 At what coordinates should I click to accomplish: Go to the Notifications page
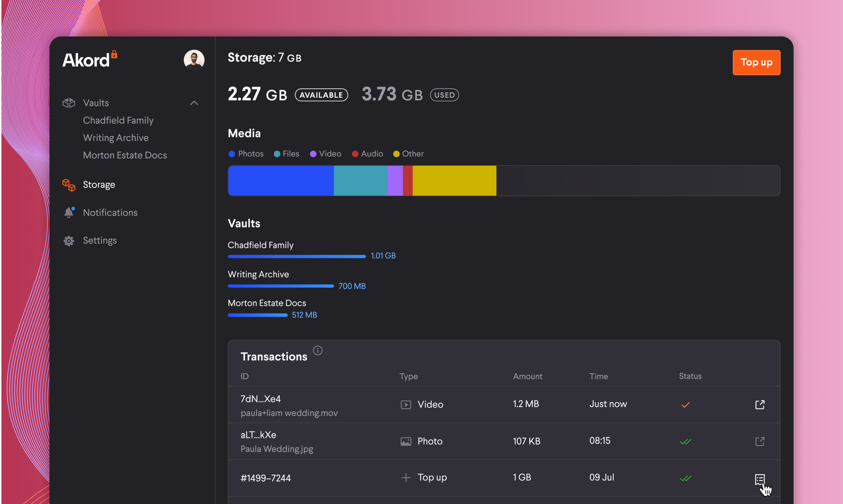[110, 213]
